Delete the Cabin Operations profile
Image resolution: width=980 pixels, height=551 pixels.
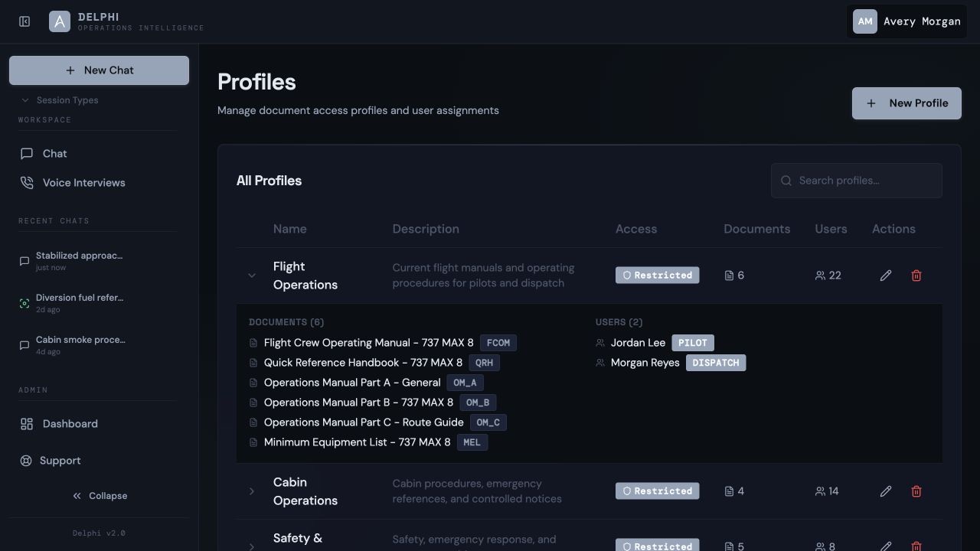pyautogui.click(x=916, y=491)
